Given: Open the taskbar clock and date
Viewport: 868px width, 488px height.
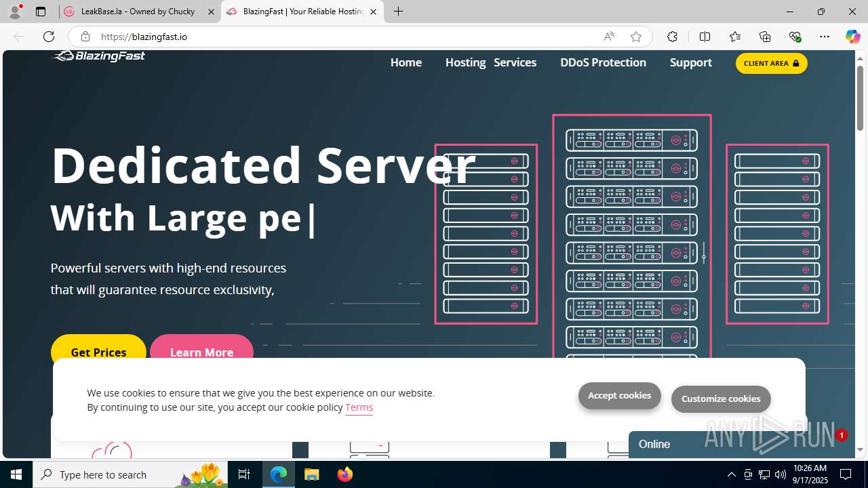Looking at the screenshot, I should tap(810, 474).
